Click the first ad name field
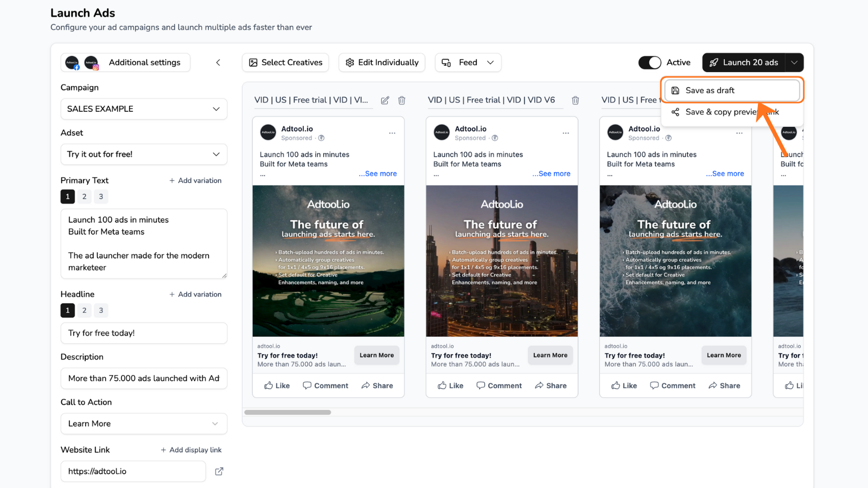868x488 pixels. pyautogui.click(x=313, y=100)
